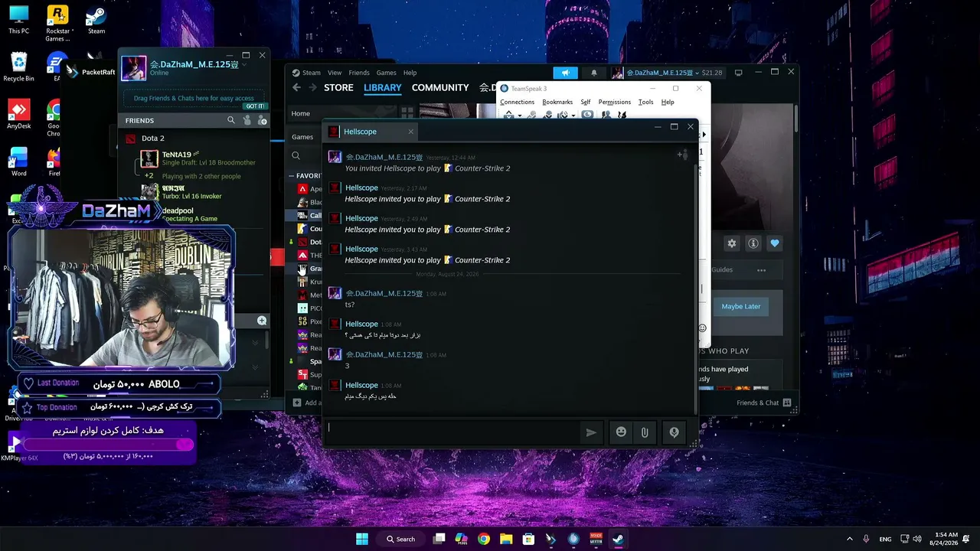Open Windows taskbar Search
This screenshot has height=551, width=980.
point(400,539)
